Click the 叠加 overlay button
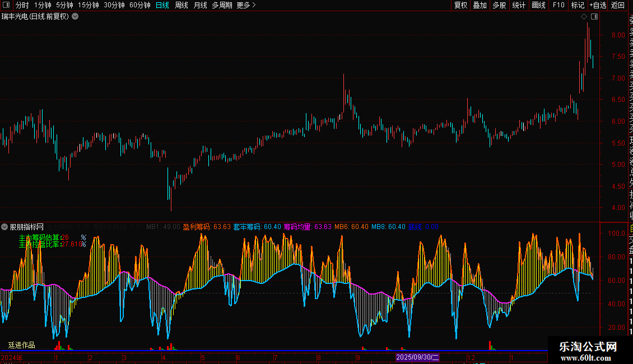 (480, 5)
